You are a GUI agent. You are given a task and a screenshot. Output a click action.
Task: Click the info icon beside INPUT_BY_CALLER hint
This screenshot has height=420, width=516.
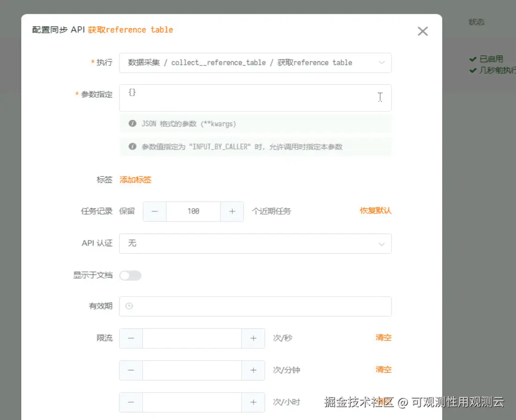[x=132, y=146]
